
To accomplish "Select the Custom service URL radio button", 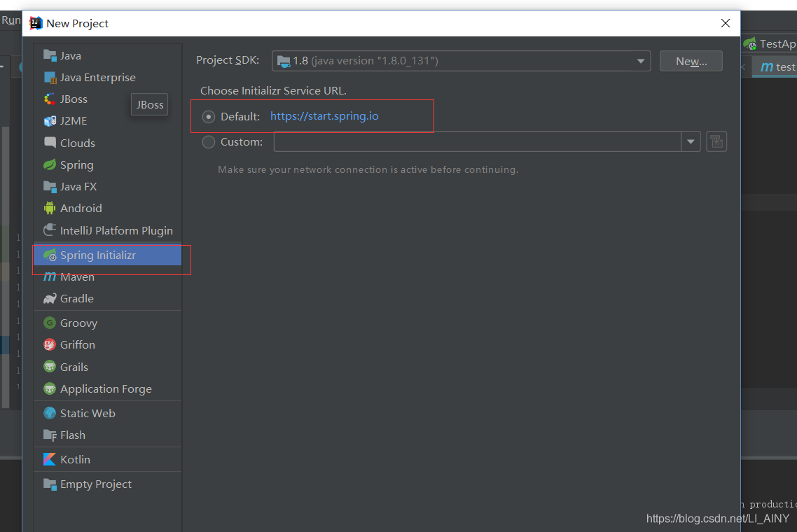I will click(x=209, y=142).
